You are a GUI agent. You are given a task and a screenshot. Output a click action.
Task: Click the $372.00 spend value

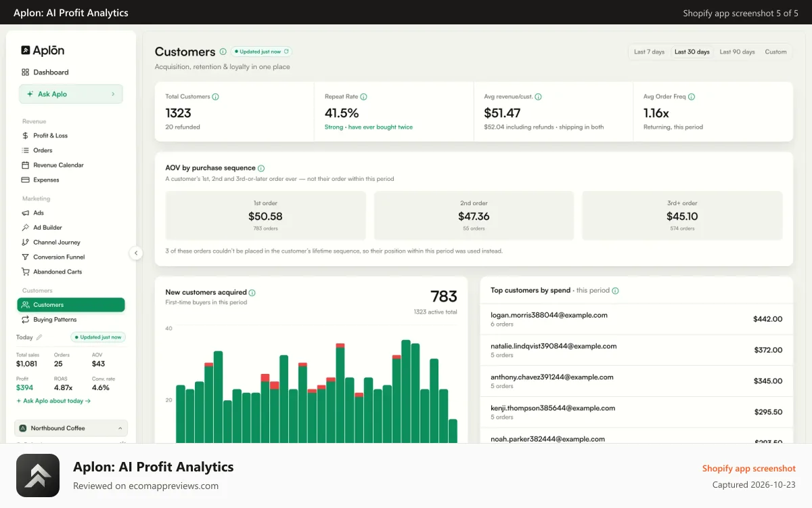click(768, 350)
